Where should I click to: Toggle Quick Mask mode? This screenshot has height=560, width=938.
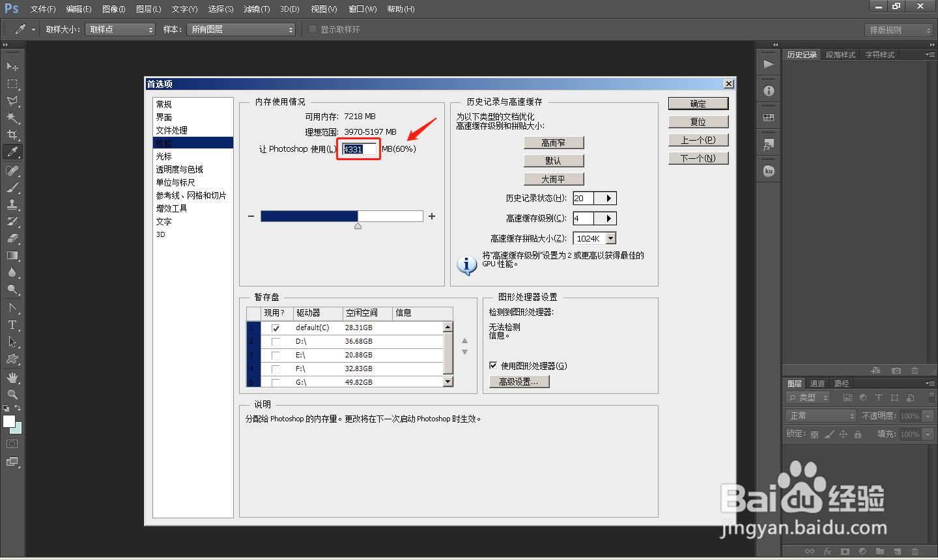point(12,444)
